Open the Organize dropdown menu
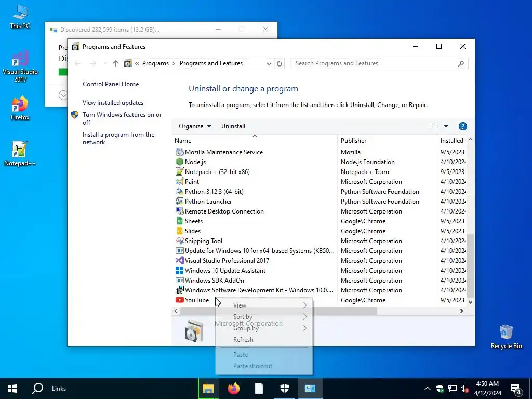This screenshot has width=532, height=399. click(195, 126)
